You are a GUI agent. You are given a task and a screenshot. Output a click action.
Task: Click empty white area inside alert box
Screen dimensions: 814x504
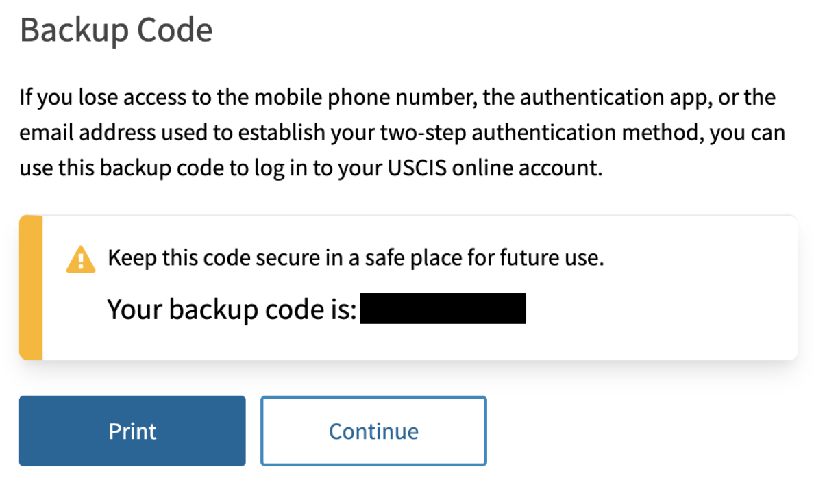coord(659,312)
